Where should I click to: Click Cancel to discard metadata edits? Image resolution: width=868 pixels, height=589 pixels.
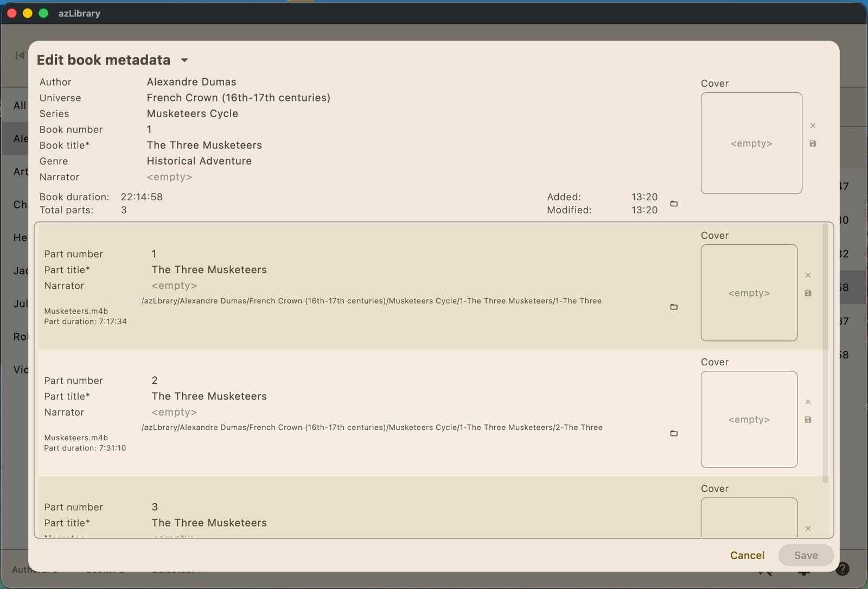747,555
